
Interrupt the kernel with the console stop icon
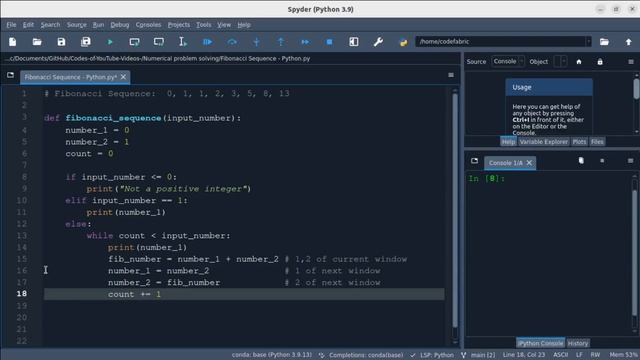click(x=602, y=161)
